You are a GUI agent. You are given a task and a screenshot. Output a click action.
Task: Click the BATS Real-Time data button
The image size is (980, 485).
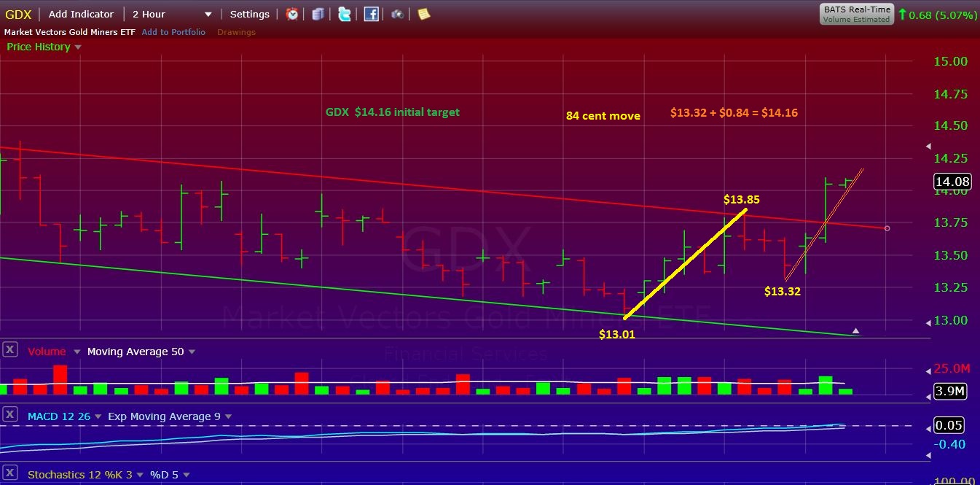856,14
